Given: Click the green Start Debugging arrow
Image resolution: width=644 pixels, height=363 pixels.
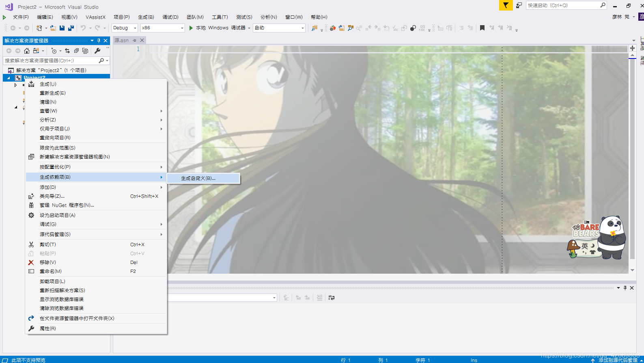Looking at the screenshot, I should [x=191, y=28].
